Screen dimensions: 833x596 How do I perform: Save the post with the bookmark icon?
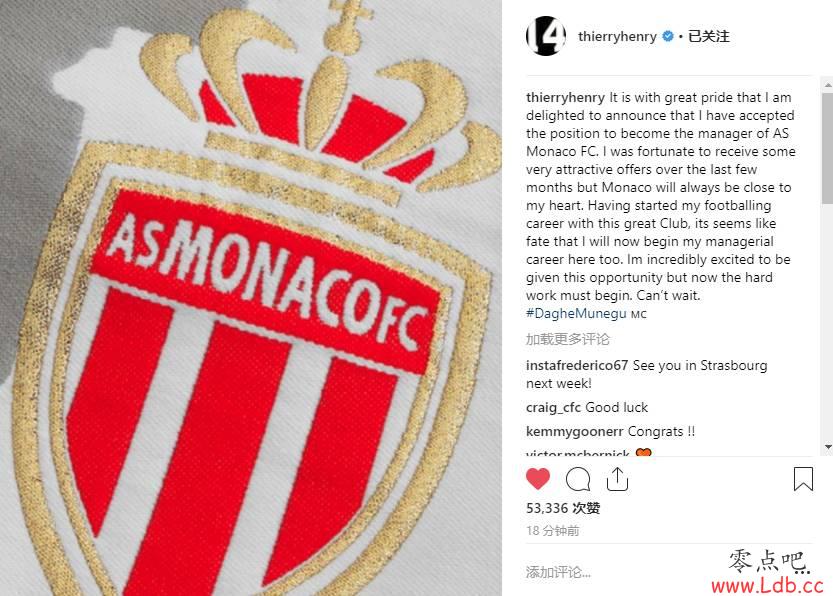[x=803, y=479]
